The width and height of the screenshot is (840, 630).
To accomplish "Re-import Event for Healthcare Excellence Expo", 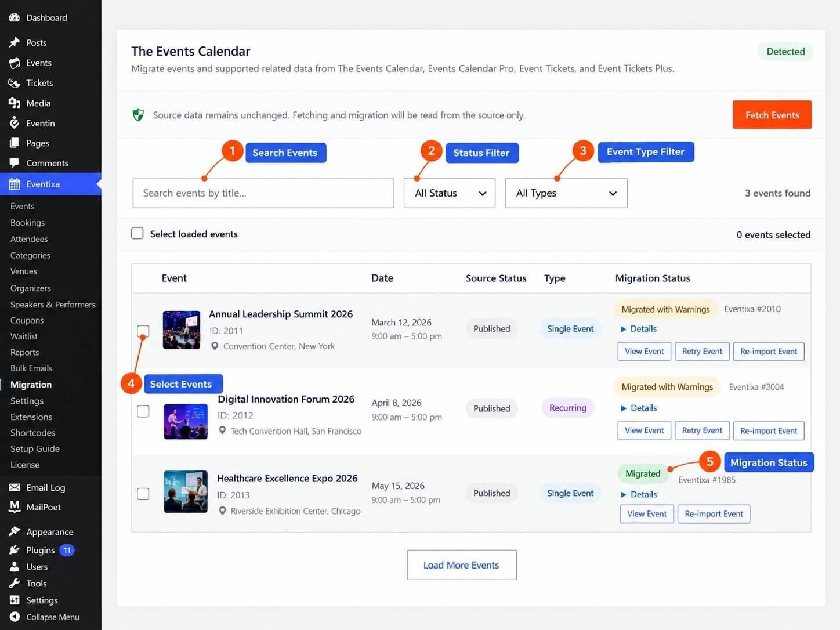I will click(x=714, y=514).
